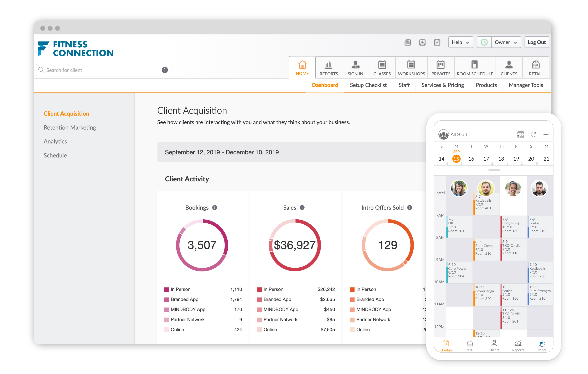The image size is (588, 374).
Task: Select Tuesday 16 in mobile calendar
Action: (471, 159)
